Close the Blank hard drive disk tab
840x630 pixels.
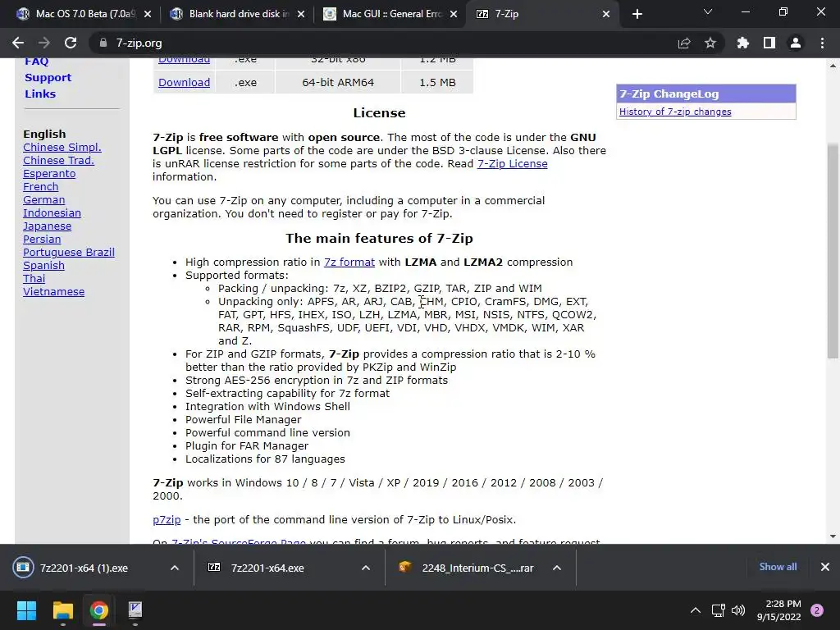[x=301, y=14]
